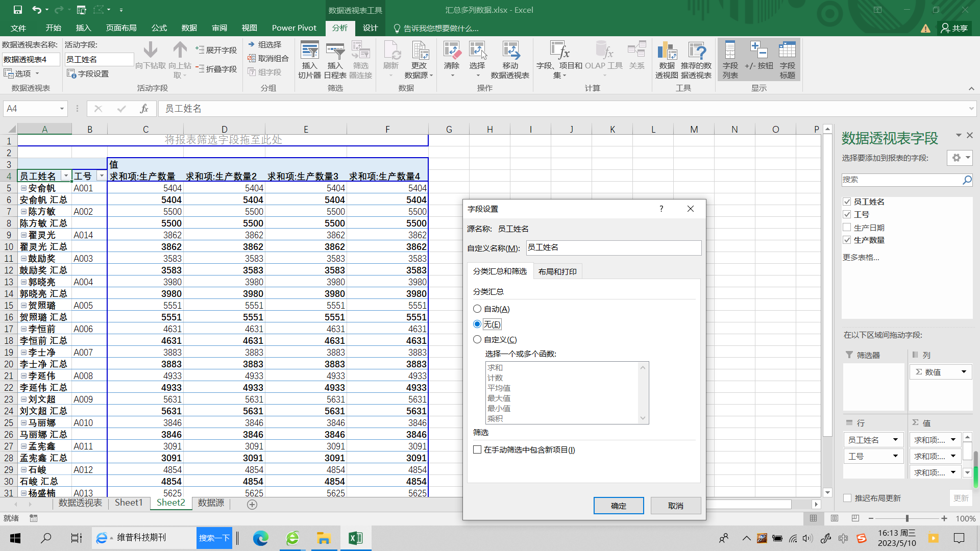This screenshot has width=980, height=551.
Task: Check 生产日期 field checkbox
Action: point(847,228)
